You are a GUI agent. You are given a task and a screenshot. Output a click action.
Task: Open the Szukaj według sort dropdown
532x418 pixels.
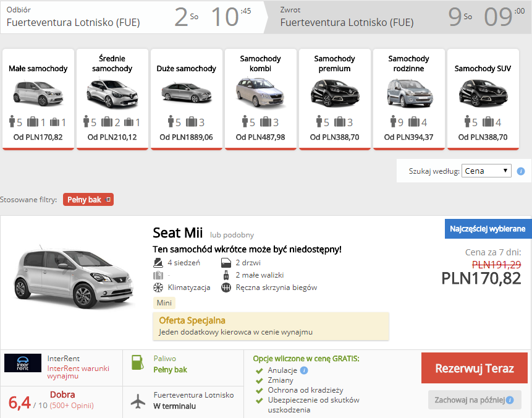(486, 171)
